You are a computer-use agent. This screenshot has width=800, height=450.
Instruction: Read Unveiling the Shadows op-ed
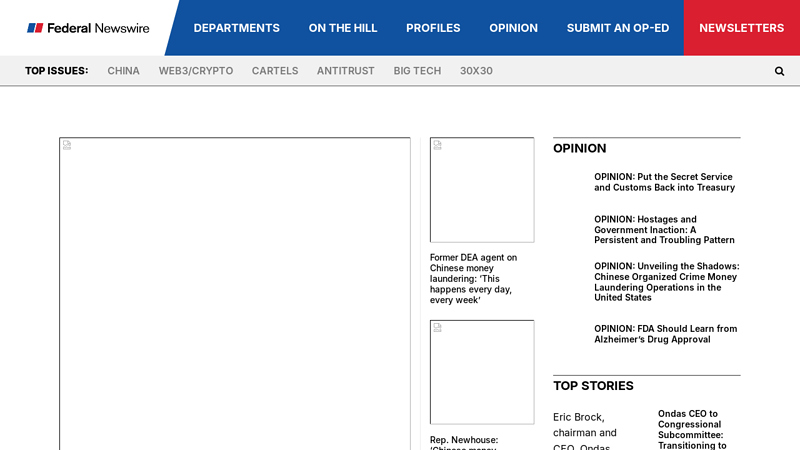(x=666, y=282)
